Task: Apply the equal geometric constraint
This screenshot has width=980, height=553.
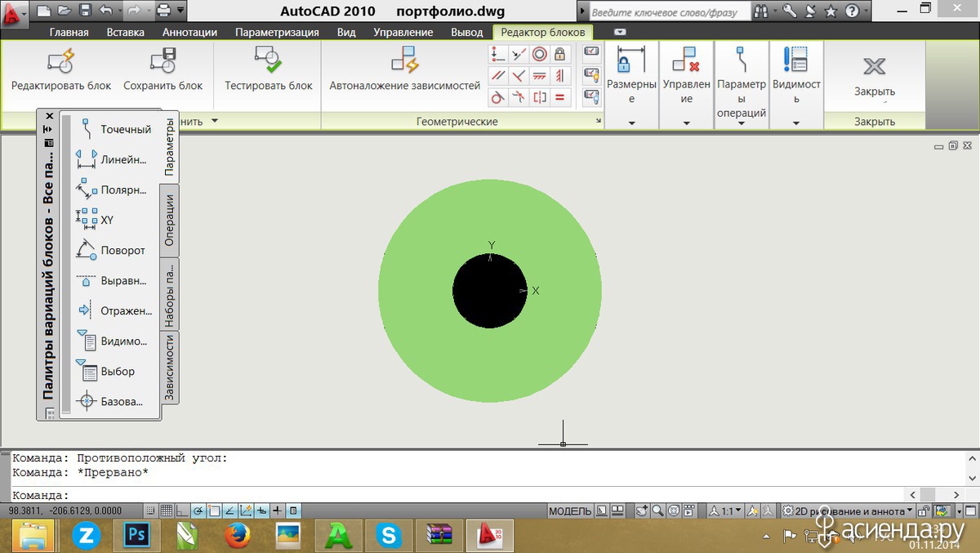Action: coord(559,97)
